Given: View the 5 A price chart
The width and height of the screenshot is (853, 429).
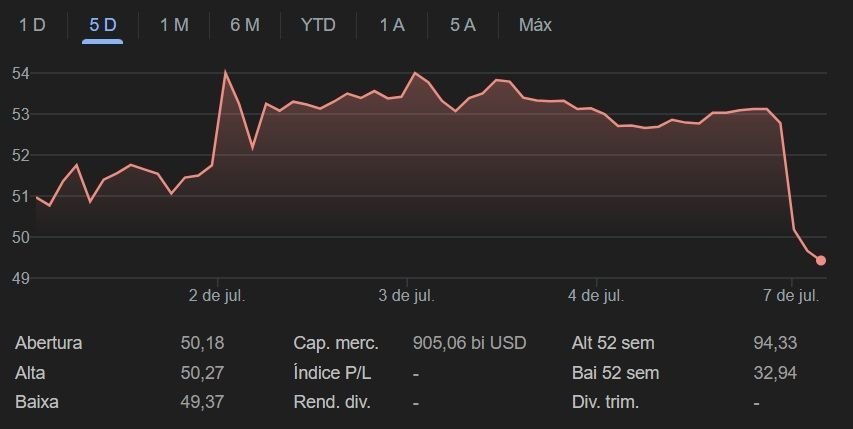Looking at the screenshot, I should 463,25.
